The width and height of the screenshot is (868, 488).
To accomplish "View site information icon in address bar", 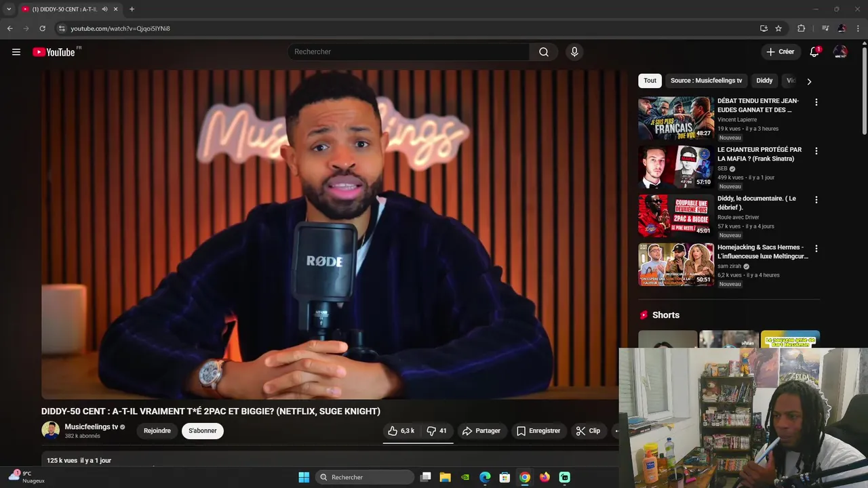I will pyautogui.click(x=61, y=28).
